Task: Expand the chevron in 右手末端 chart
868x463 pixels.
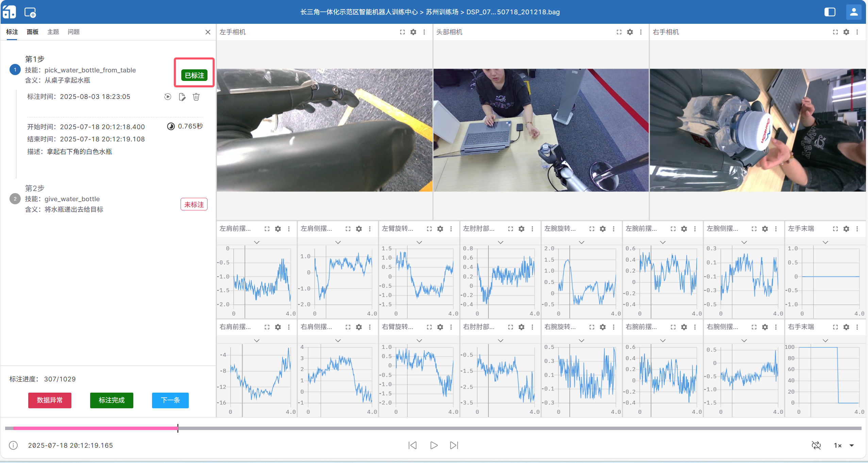Action: 825,341
